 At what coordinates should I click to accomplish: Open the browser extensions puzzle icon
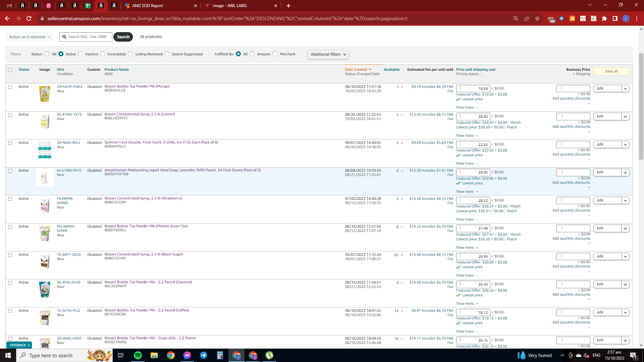[604, 18]
